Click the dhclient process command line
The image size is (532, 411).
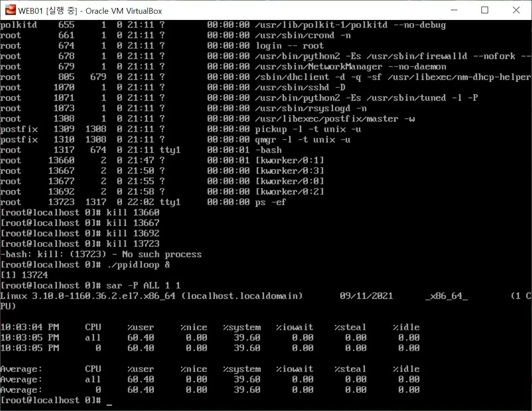393,77
